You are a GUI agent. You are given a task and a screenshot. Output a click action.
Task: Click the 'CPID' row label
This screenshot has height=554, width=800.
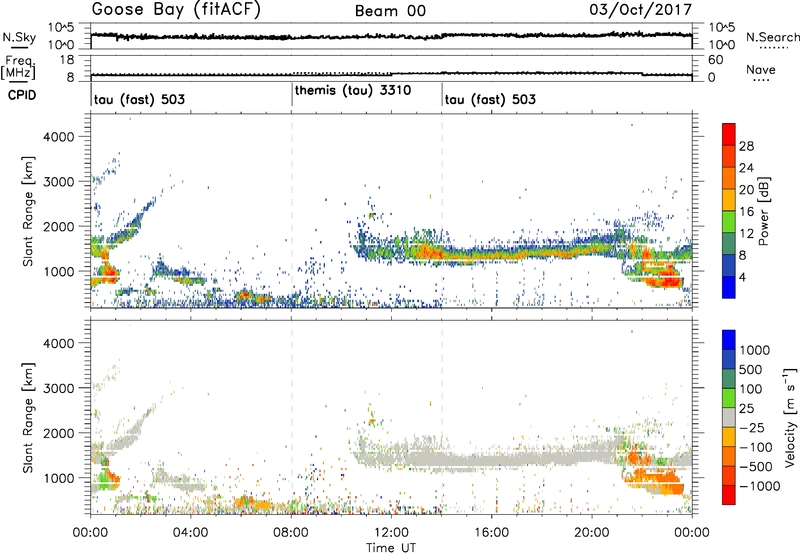point(22,95)
